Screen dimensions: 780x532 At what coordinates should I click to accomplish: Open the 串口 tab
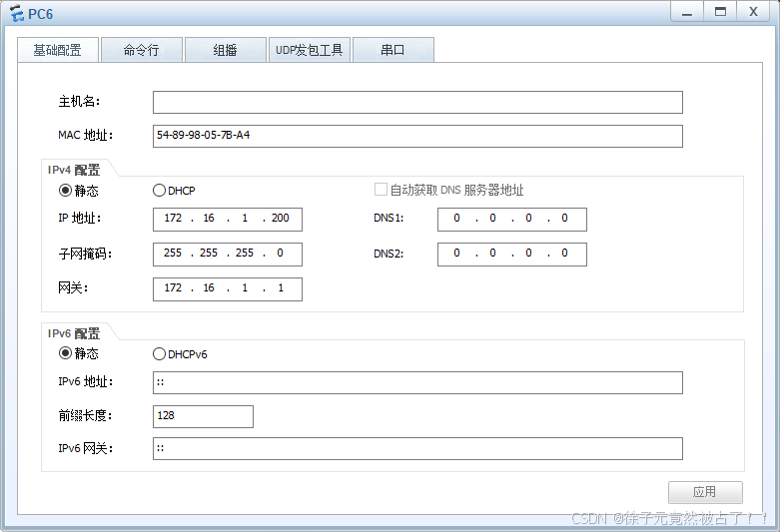point(392,50)
